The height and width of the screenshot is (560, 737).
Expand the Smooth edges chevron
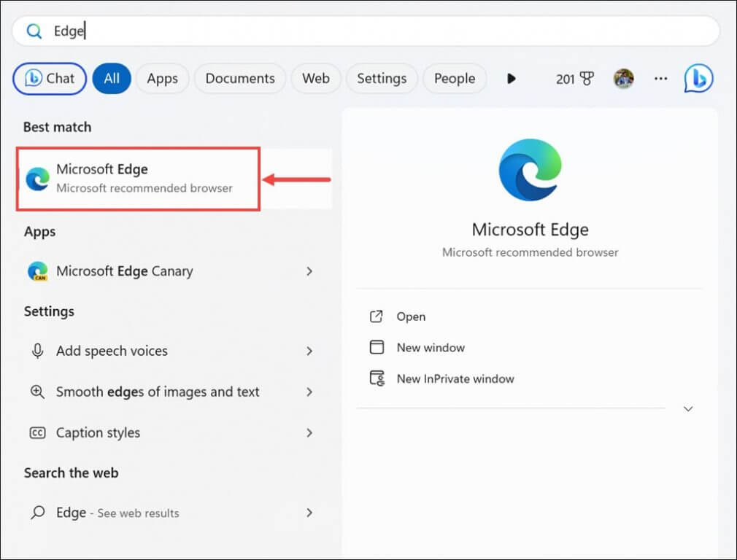point(309,392)
